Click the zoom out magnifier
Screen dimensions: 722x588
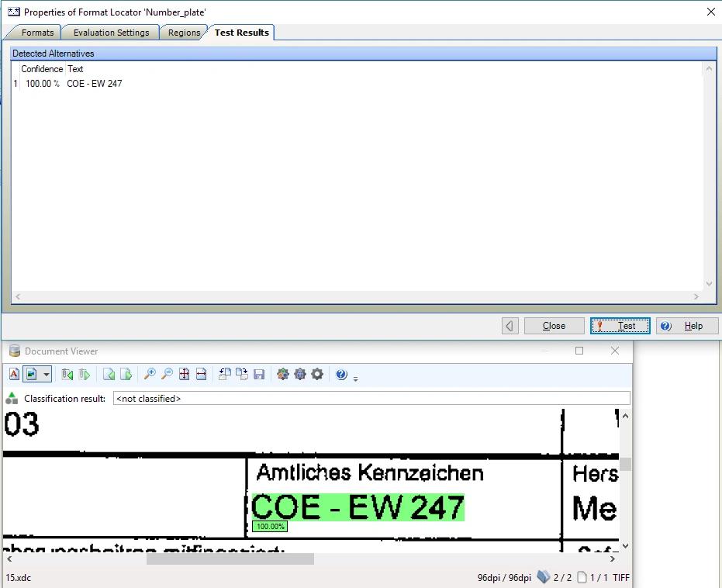(167, 375)
